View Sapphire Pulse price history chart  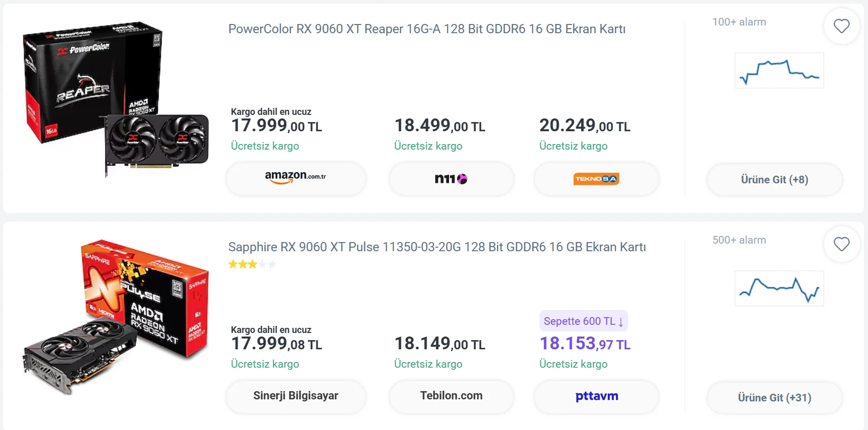pos(779,289)
